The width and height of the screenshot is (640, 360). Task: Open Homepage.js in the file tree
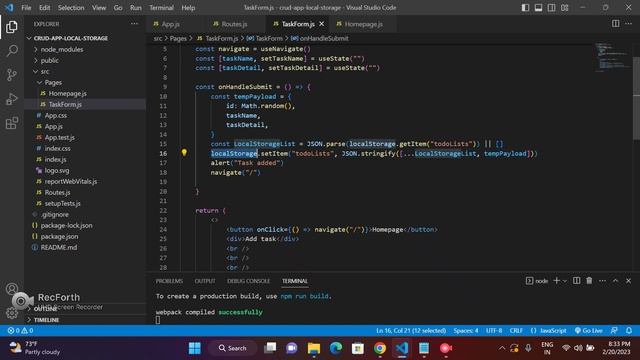coord(67,93)
